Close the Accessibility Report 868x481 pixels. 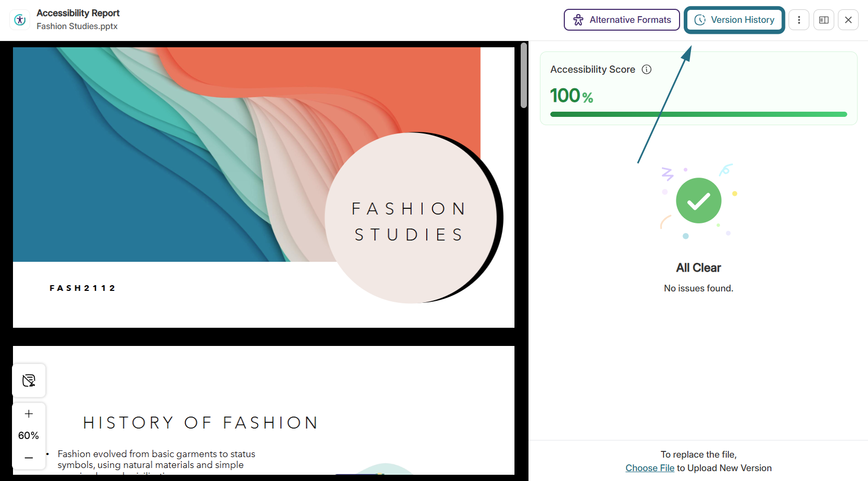click(848, 20)
